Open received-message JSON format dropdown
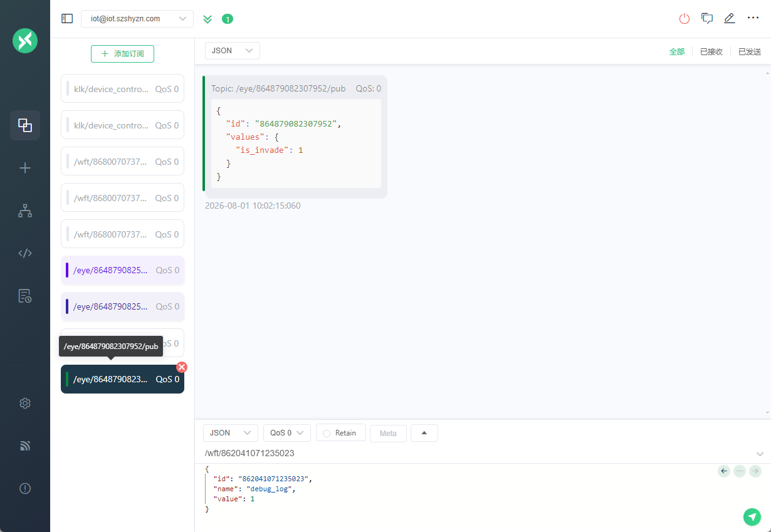Viewport: 771px width, 532px height. 233,51
